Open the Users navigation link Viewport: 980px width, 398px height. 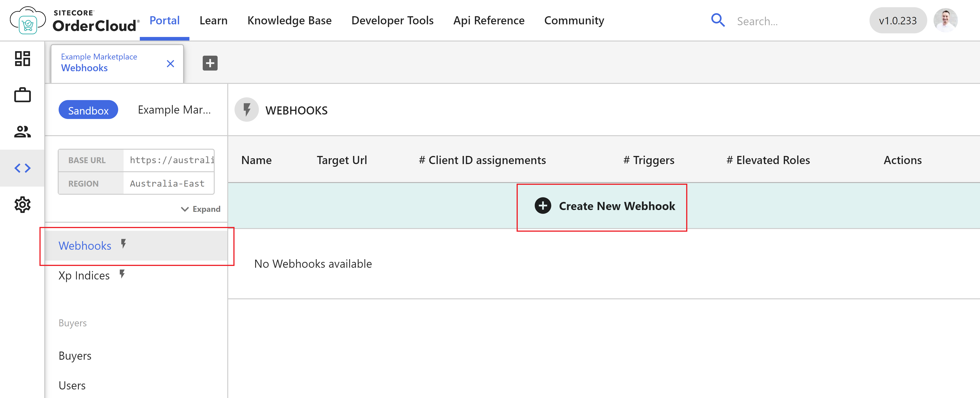(x=72, y=385)
